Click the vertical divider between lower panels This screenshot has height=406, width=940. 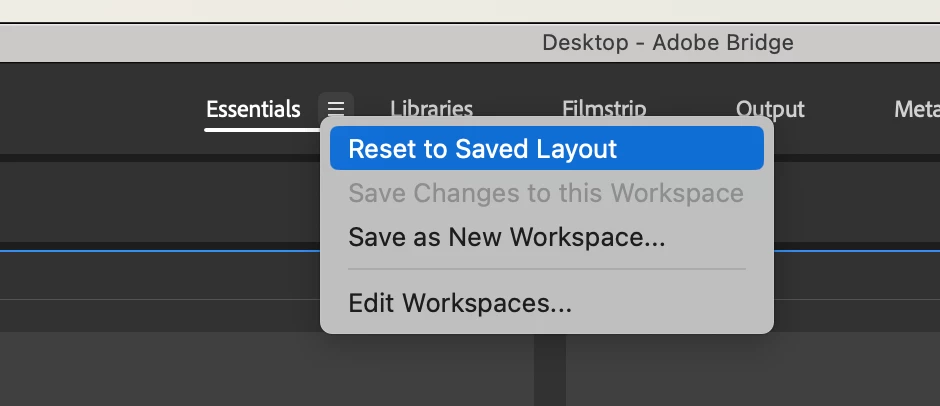tap(550, 369)
